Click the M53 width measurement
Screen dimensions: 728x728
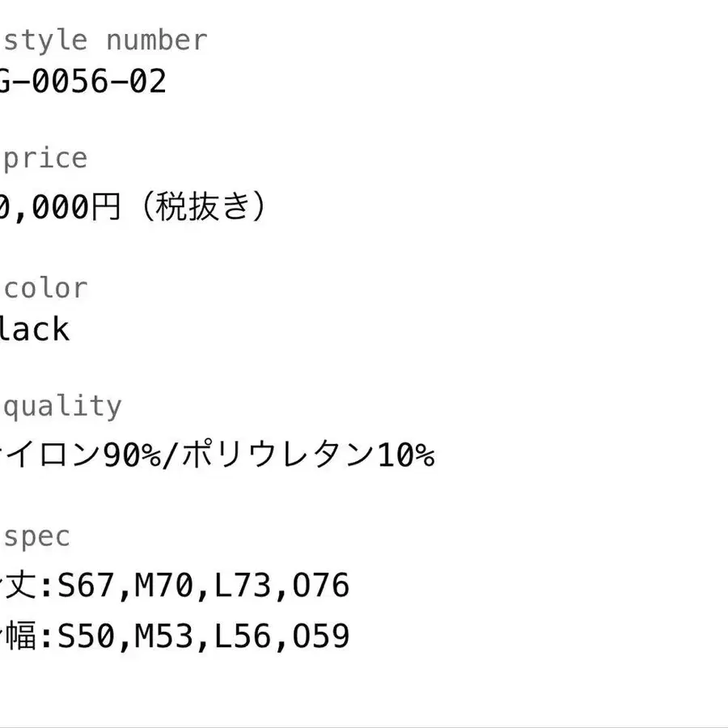(x=164, y=636)
